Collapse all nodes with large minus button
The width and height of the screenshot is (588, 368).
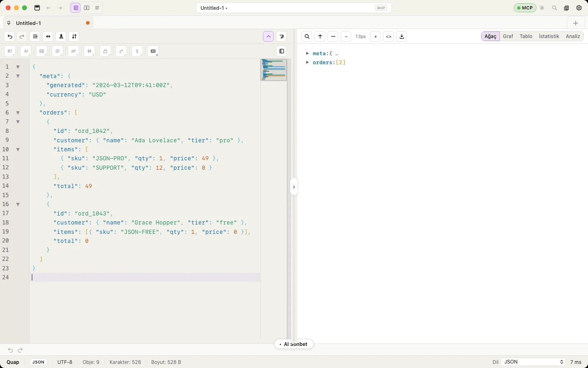333,36
